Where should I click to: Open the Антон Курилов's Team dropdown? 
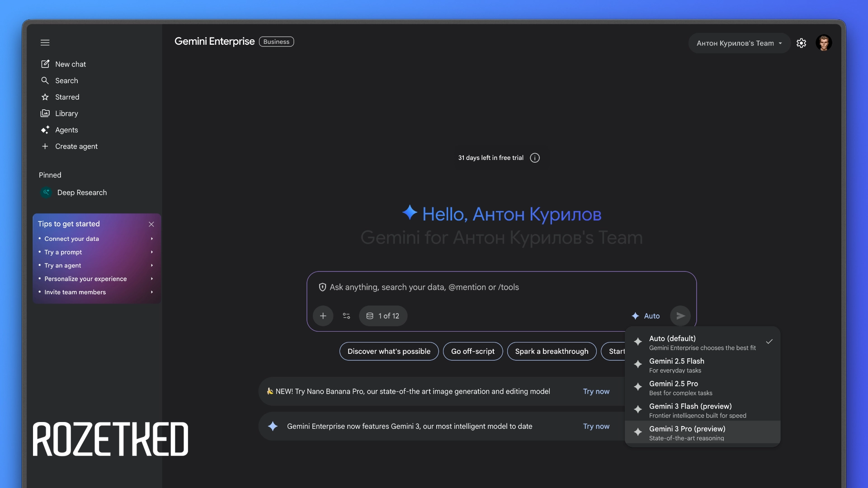(x=739, y=43)
